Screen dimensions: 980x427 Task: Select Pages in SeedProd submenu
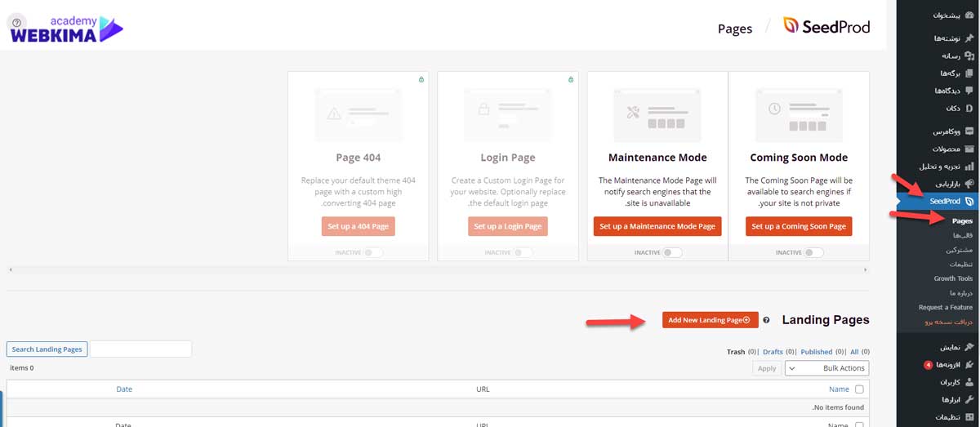coord(962,221)
